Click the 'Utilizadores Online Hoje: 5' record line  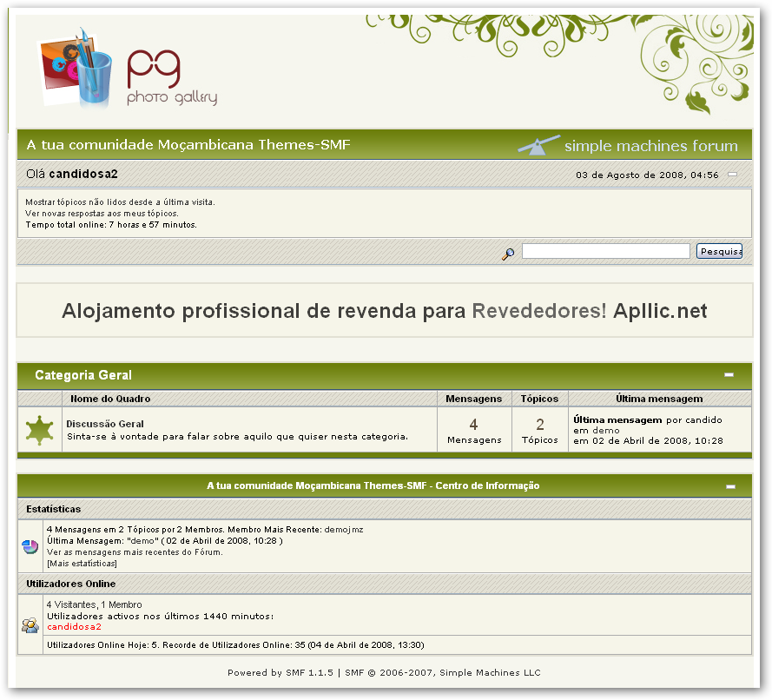(x=235, y=645)
